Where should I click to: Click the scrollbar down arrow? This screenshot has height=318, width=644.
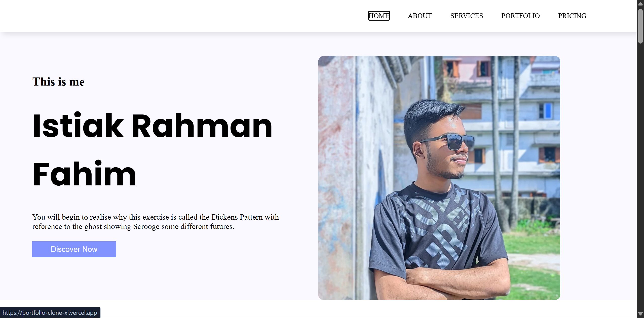coord(640,314)
